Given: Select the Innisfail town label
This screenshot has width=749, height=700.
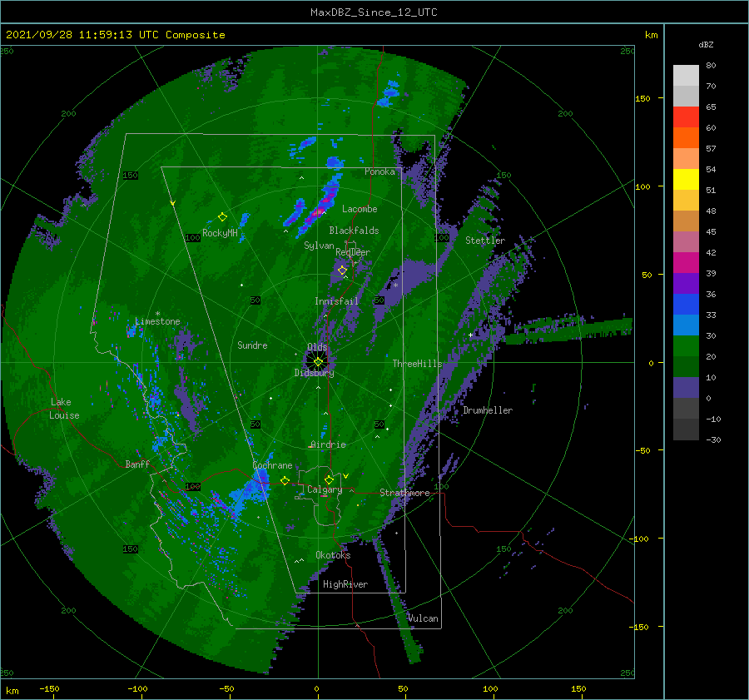Looking at the screenshot, I should pos(336,301).
